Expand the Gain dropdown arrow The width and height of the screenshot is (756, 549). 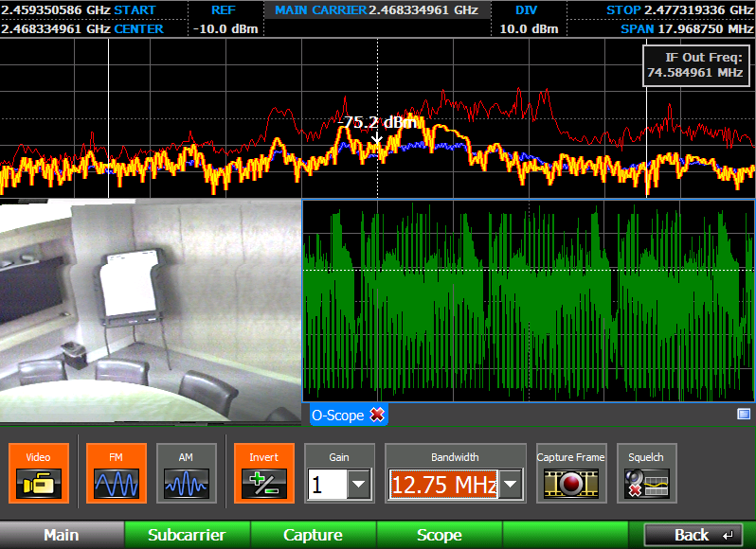click(359, 484)
